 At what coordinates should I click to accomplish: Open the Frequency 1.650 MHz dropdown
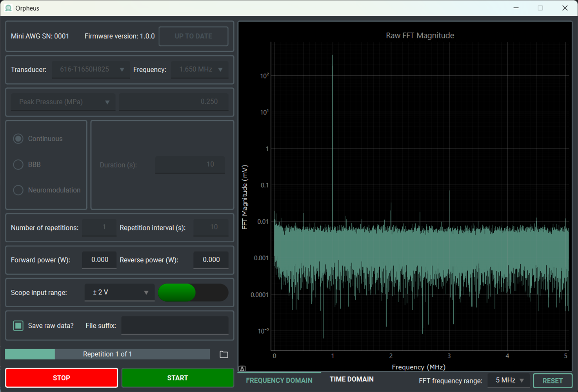pyautogui.click(x=200, y=69)
